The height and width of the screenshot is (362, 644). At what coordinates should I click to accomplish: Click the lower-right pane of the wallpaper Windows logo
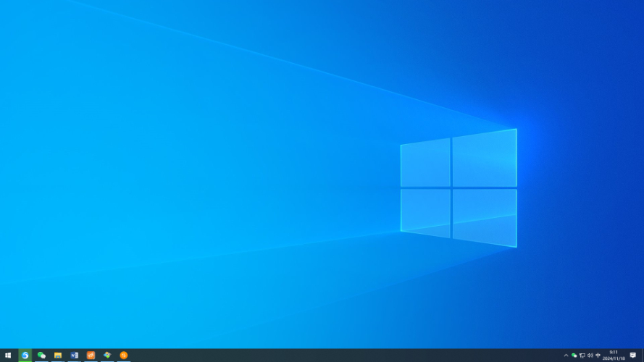coord(484,217)
